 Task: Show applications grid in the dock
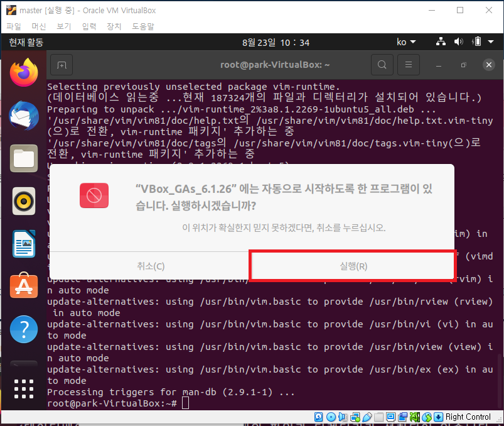pos(24,389)
